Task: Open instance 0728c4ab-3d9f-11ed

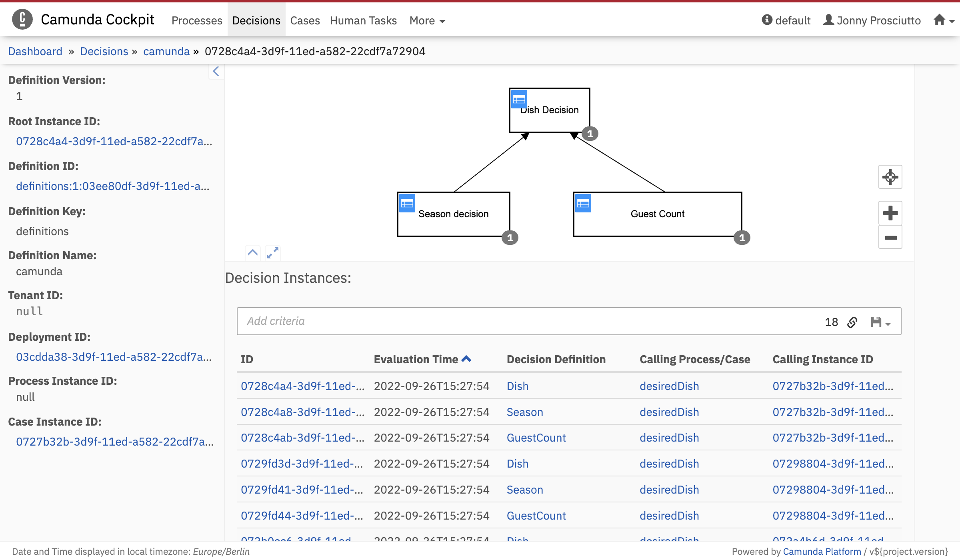Action: (303, 438)
